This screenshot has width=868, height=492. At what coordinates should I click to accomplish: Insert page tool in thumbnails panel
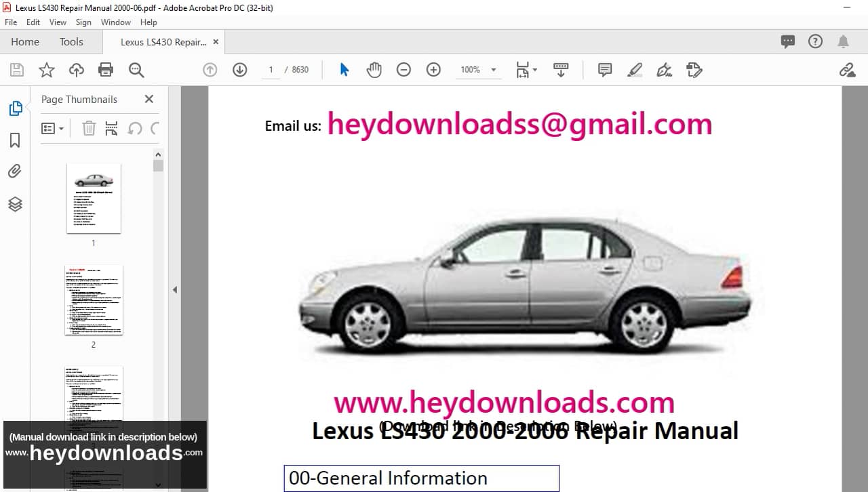[112, 128]
